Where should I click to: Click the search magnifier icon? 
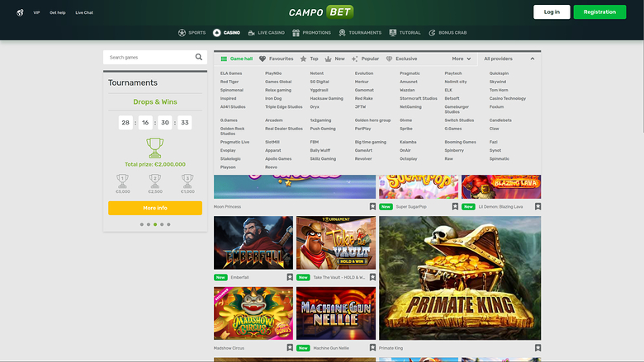coord(199,57)
